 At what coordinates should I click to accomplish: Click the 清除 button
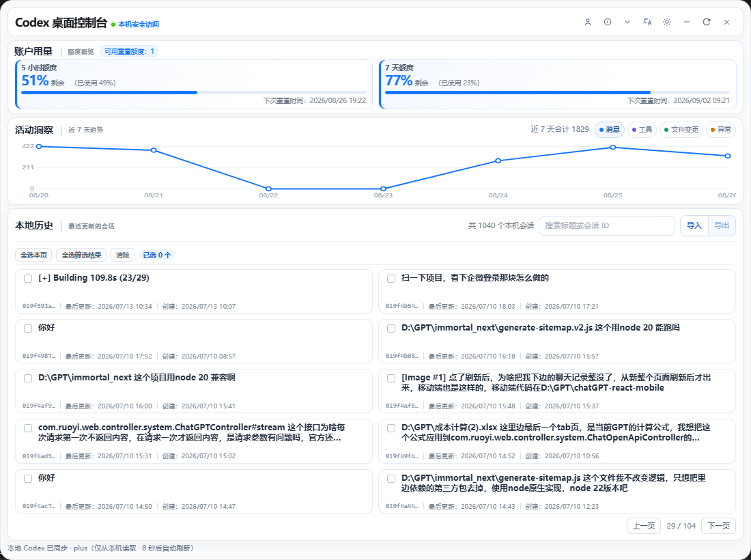[x=123, y=255]
